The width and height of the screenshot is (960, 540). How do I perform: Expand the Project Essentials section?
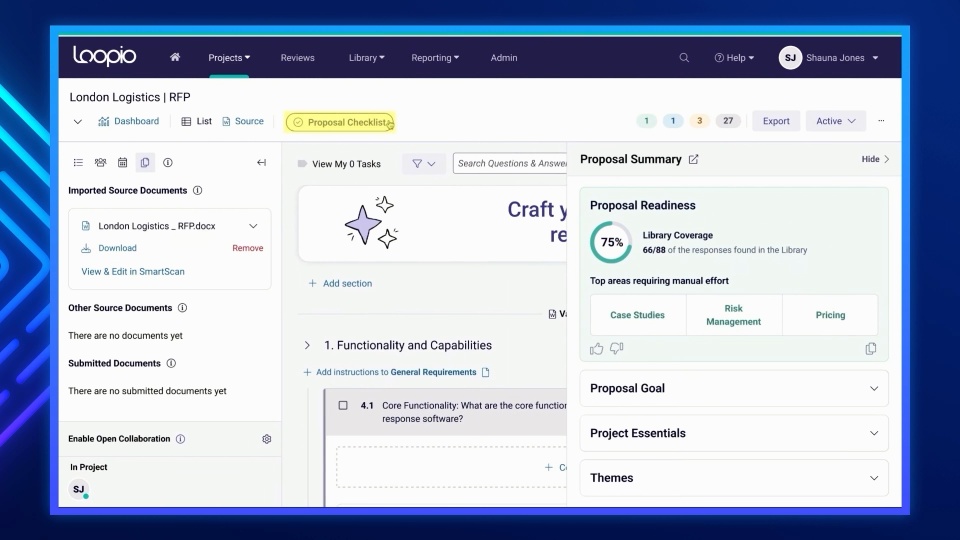[733, 433]
